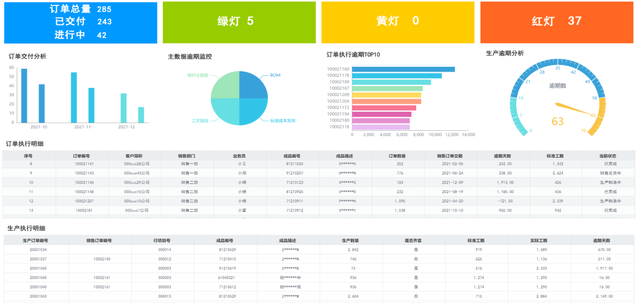Click order number 100021147 cell
644x304 pixels.
[84, 164]
